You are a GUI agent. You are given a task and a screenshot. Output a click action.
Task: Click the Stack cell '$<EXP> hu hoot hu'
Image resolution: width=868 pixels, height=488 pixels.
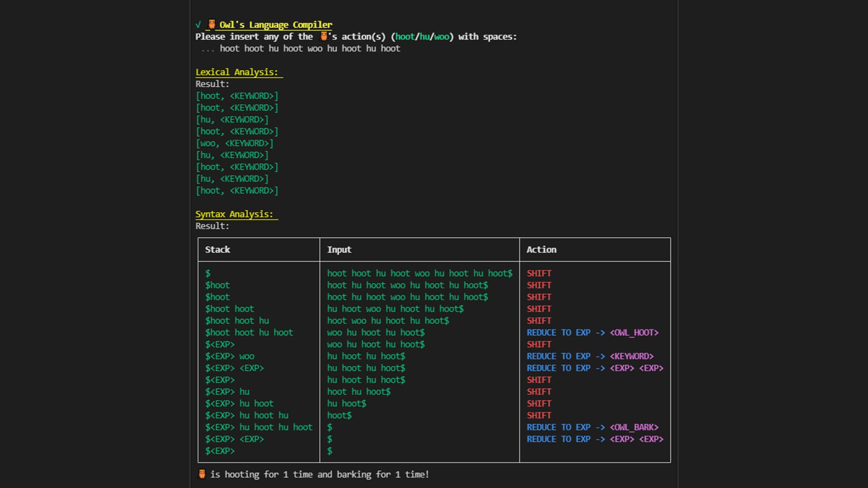click(x=247, y=415)
